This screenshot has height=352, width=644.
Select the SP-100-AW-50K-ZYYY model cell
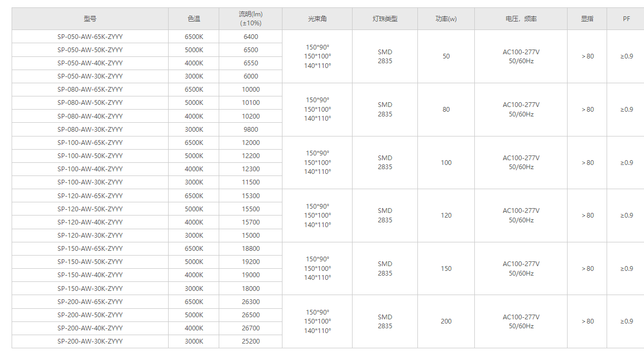point(90,156)
